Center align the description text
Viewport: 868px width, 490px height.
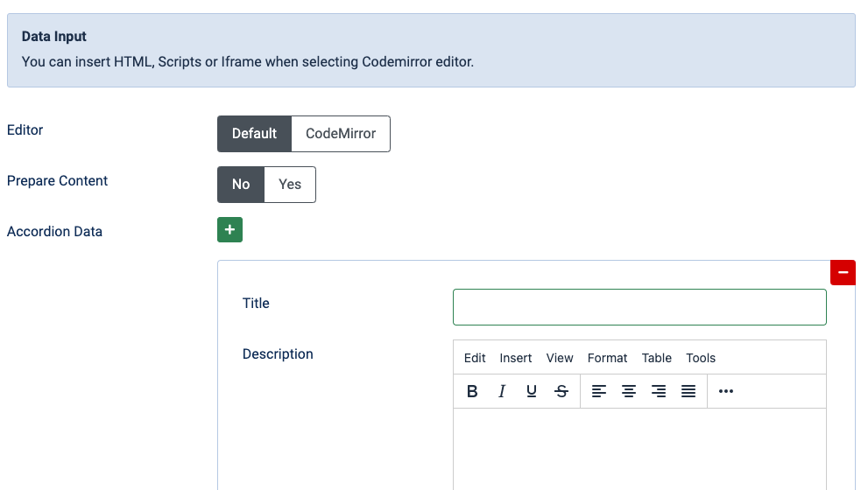point(629,391)
